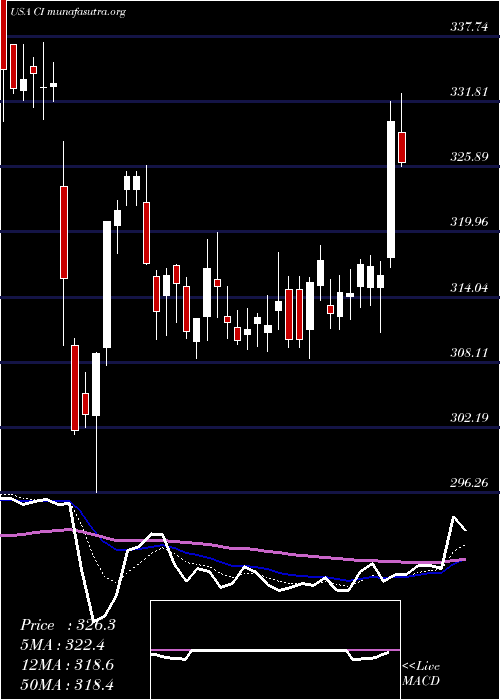The width and height of the screenshot is (500, 700).
Task: Select the 308.11 price axis label
Action: point(470,353)
